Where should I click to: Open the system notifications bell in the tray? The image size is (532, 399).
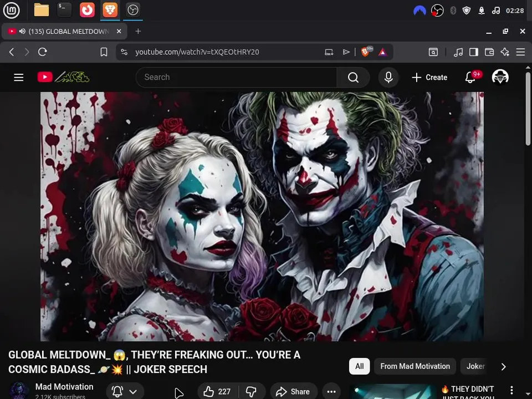pyautogui.click(x=481, y=11)
